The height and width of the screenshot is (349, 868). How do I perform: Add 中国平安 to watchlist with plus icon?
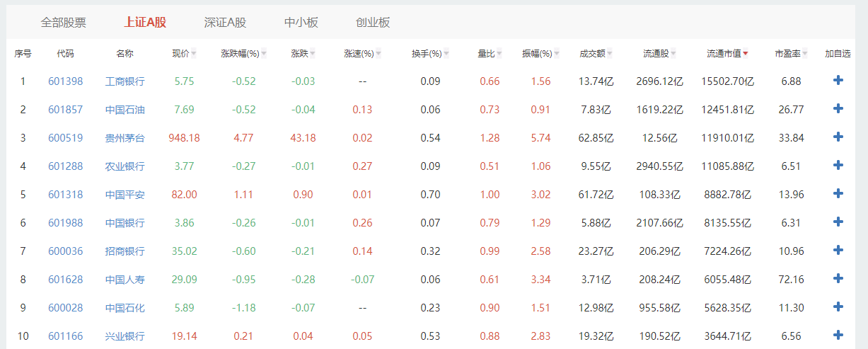tap(838, 194)
